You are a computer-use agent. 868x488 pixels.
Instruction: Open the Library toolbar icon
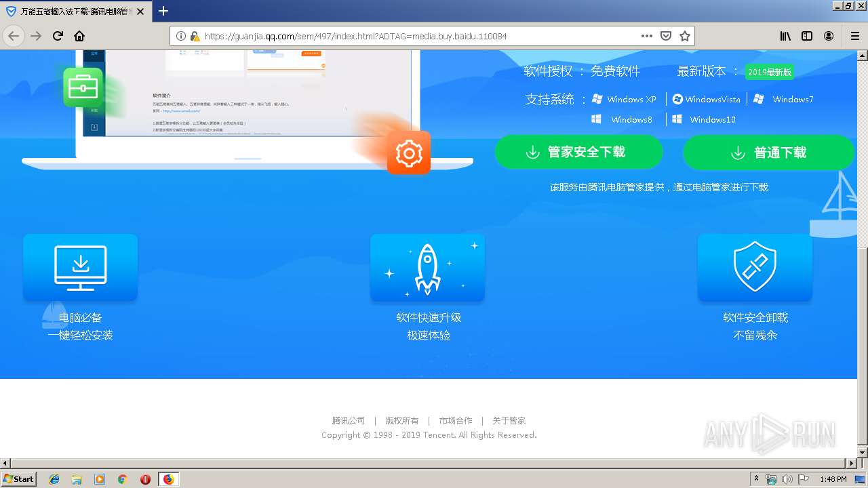click(x=785, y=36)
